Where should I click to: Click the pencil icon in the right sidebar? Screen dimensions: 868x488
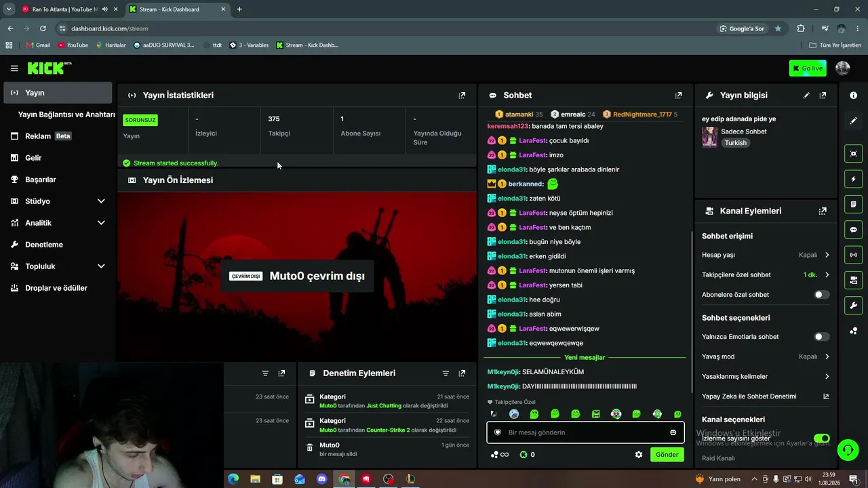pyautogui.click(x=853, y=121)
